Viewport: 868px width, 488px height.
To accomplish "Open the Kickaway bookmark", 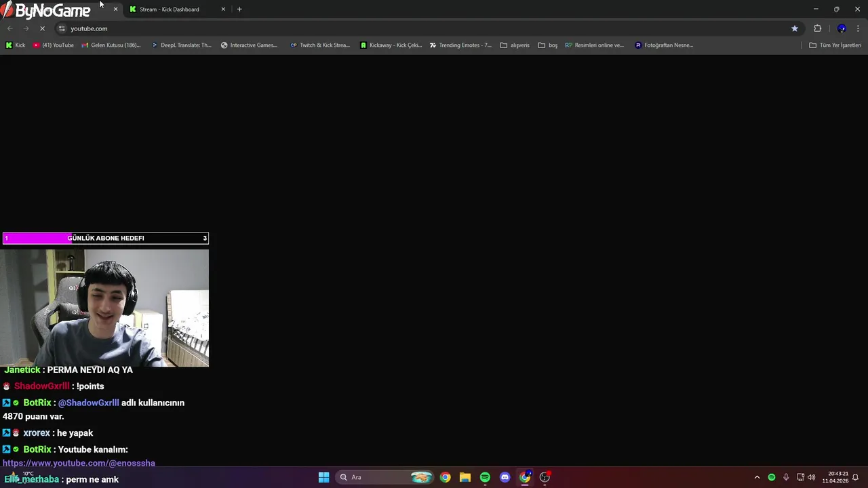I will tap(391, 45).
